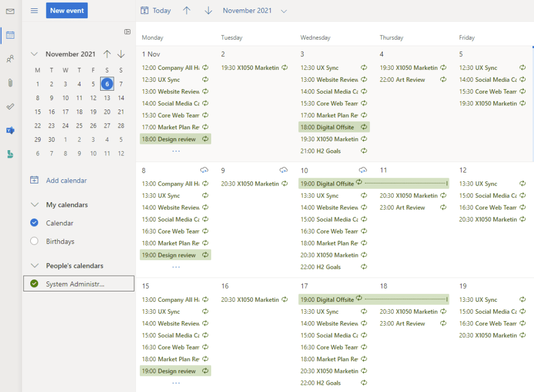
Task: Uncheck the Calendar checkbox under My calendars
Action: [34, 223]
